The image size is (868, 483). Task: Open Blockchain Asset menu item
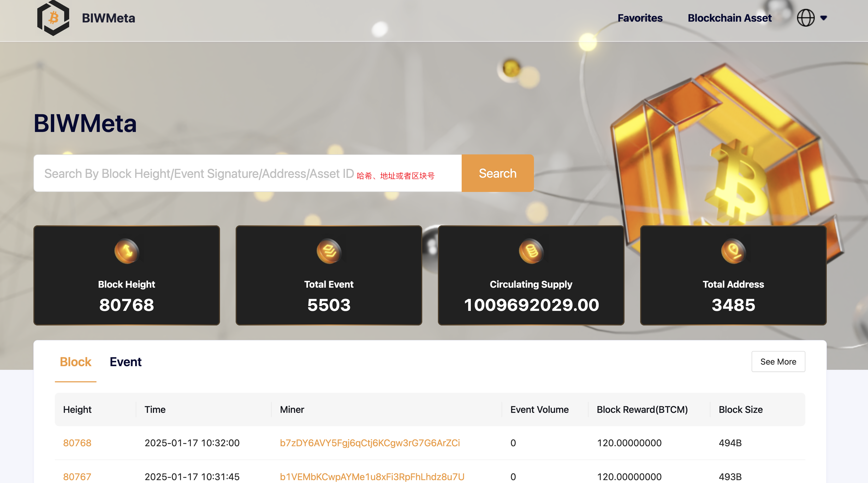pyautogui.click(x=729, y=18)
